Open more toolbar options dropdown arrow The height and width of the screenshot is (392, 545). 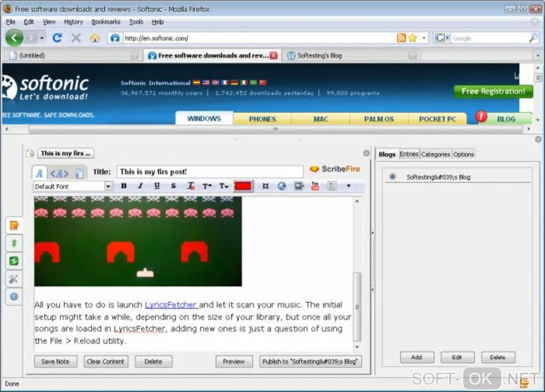pyautogui.click(x=348, y=186)
